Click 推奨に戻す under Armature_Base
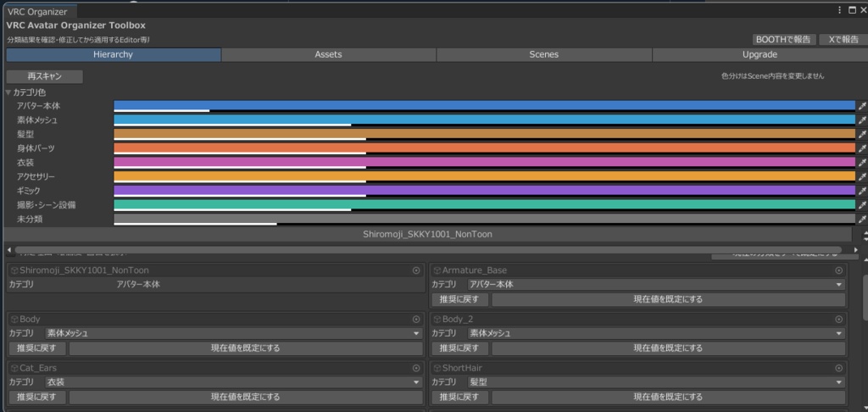868x412 pixels. coord(460,299)
